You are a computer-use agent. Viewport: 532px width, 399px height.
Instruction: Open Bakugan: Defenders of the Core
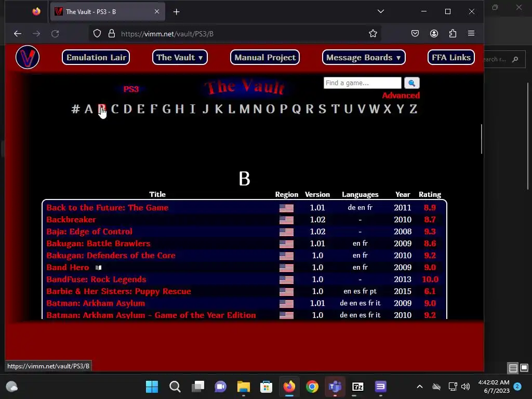click(x=111, y=256)
